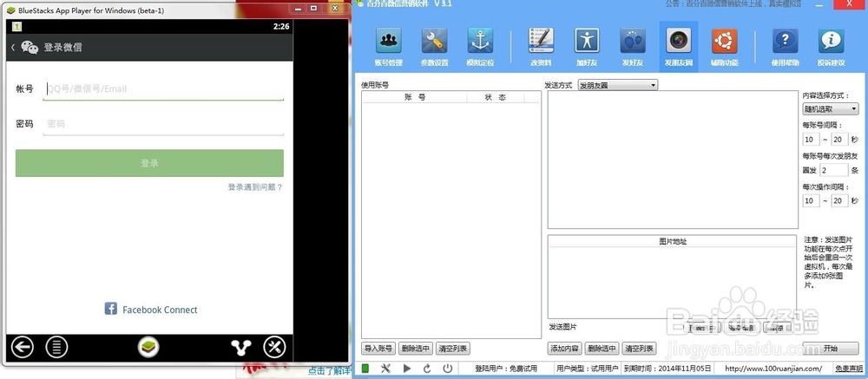Viewport: 868px width, 379px height.
Task: Expand 内容选择方式 随机选取 dropdown
Action: [x=831, y=109]
